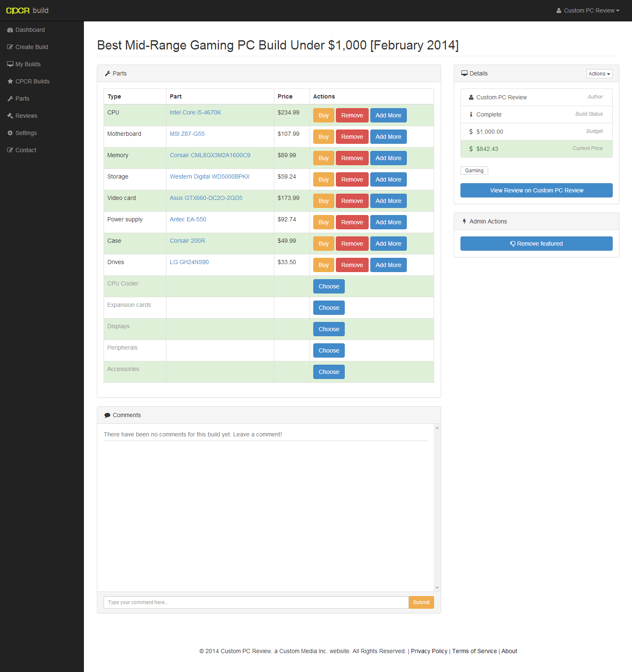This screenshot has height=672, width=632.
Task: Click Remove featured admin button
Action: [x=536, y=244]
